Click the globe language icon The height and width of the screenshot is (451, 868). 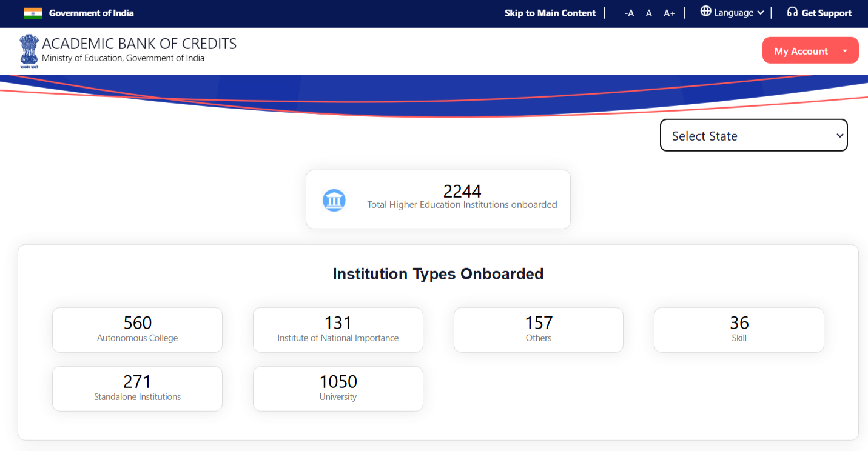705,12
